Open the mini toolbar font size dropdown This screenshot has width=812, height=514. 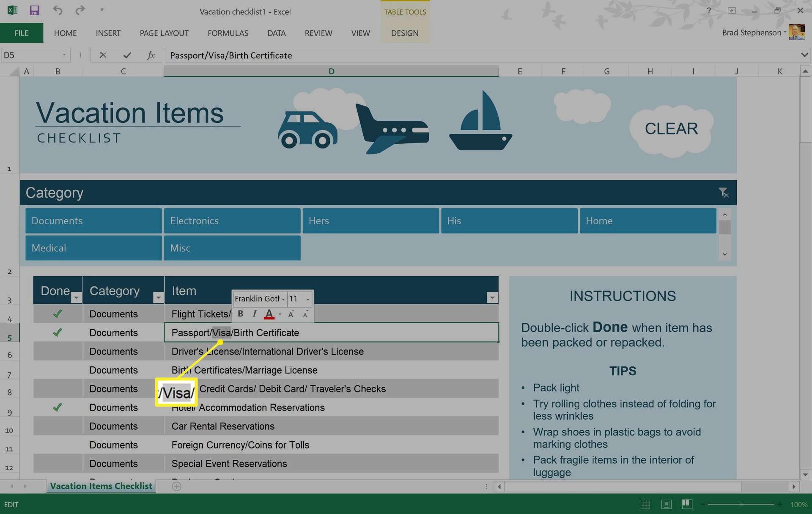click(308, 299)
